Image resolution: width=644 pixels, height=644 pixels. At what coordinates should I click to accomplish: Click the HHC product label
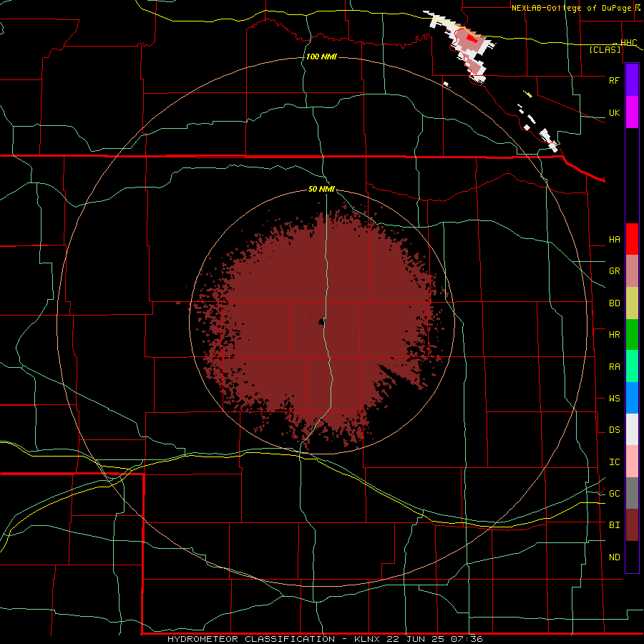pyautogui.click(x=628, y=43)
